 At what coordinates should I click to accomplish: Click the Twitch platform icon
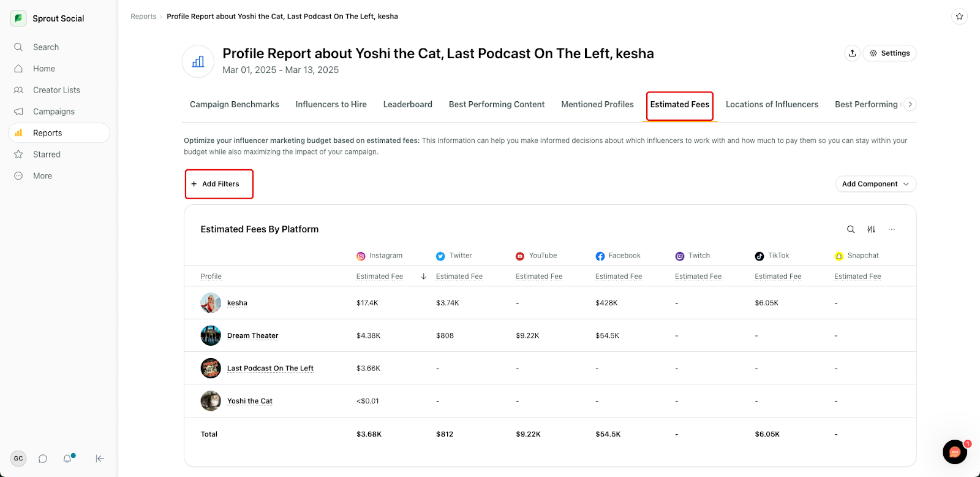680,256
